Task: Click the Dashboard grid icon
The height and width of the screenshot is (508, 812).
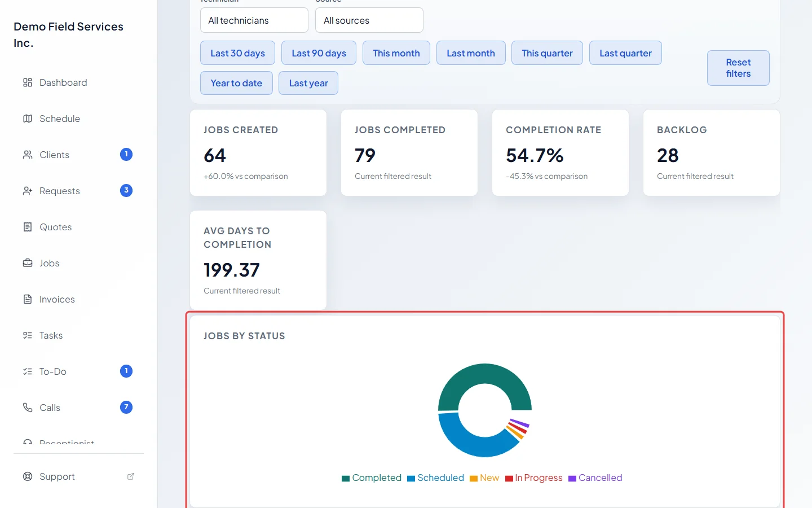Action: [28, 82]
